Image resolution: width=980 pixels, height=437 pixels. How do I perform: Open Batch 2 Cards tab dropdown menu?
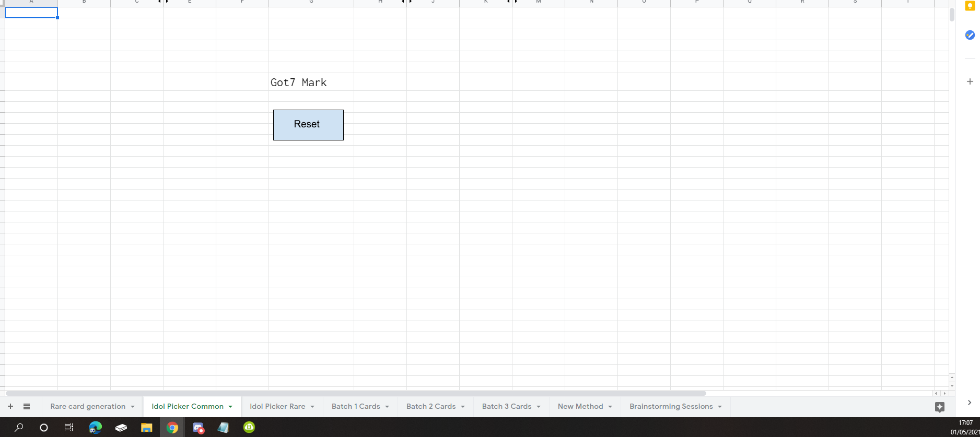tap(463, 407)
